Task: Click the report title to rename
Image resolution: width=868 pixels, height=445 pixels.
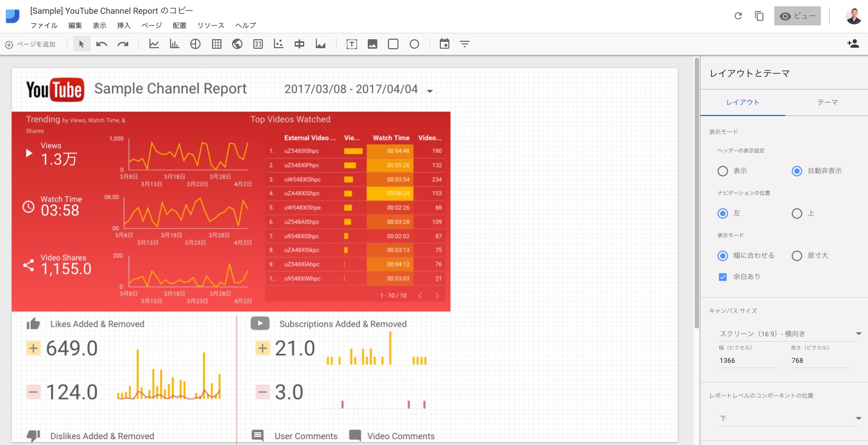Action: (x=112, y=11)
